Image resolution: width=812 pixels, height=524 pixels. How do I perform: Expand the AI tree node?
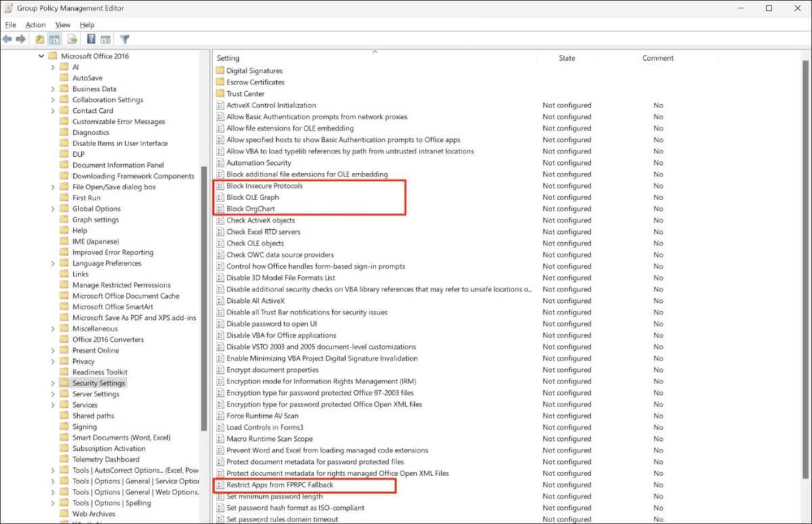[x=53, y=67]
